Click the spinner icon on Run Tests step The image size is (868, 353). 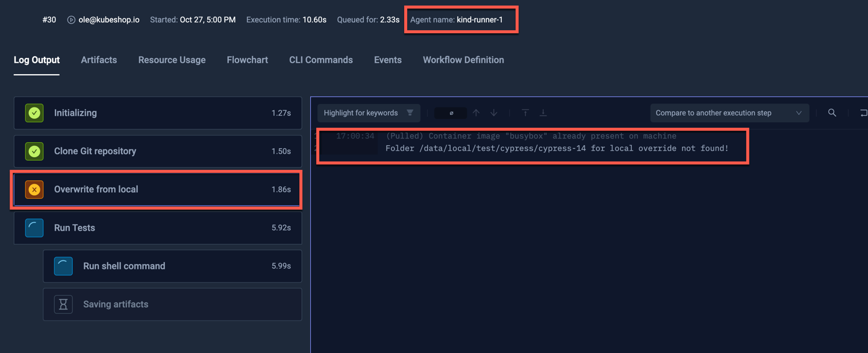pyautogui.click(x=34, y=227)
